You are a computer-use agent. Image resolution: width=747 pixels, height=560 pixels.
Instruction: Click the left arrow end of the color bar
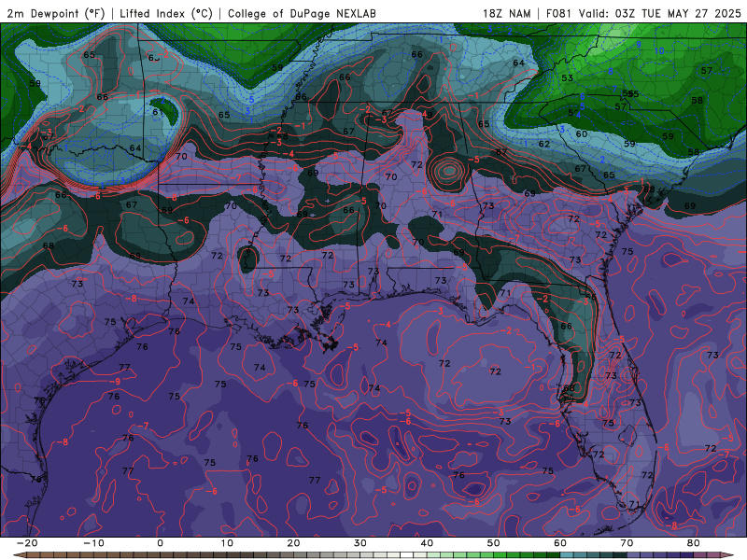click(19, 555)
